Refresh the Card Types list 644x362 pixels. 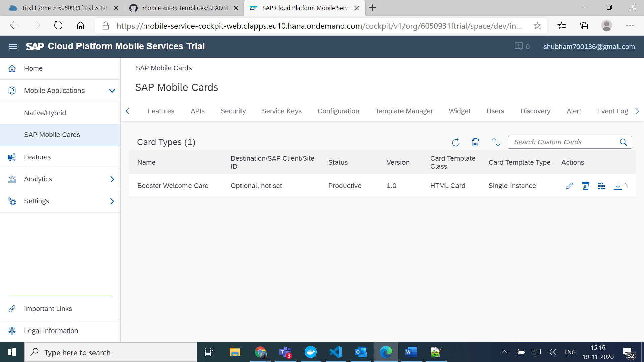click(x=455, y=142)
